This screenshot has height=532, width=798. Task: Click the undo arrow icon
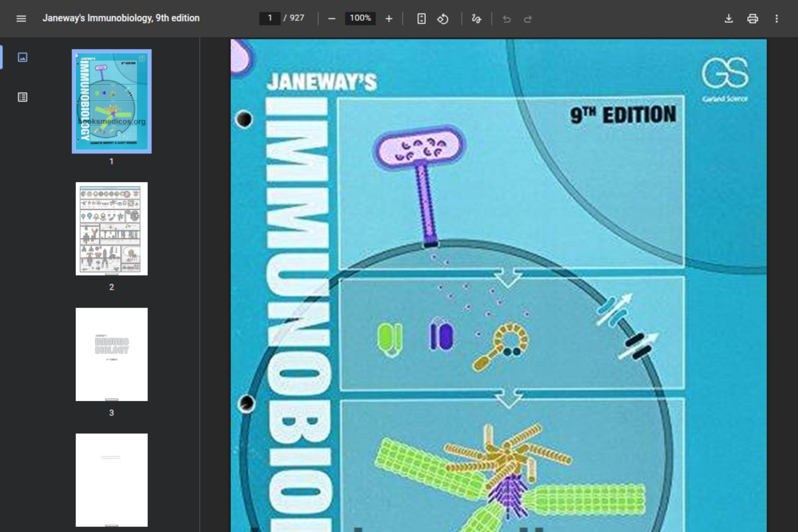[506, 19]
